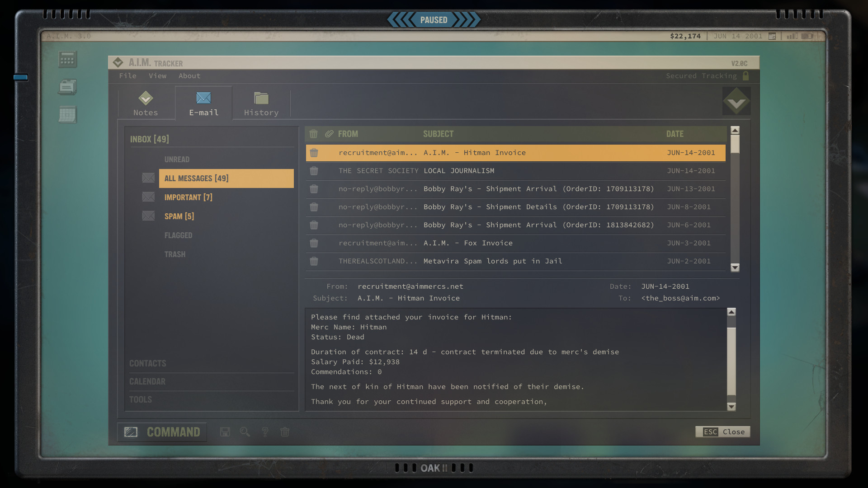This screenshot has height=488, width=868.
Task: Click the question mark help icon
Action: pyautogui.click(x=265, y=432)
